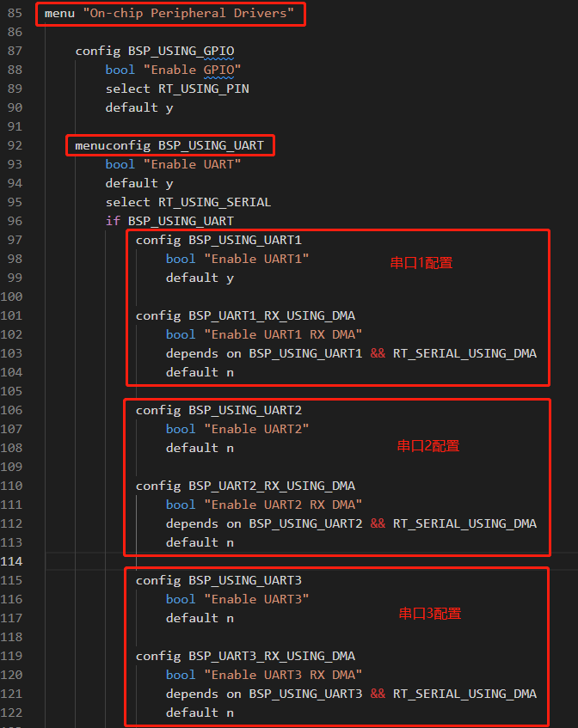Click the select RT_USING_PIN line
The image size is (578, 728).
point(177,89)
